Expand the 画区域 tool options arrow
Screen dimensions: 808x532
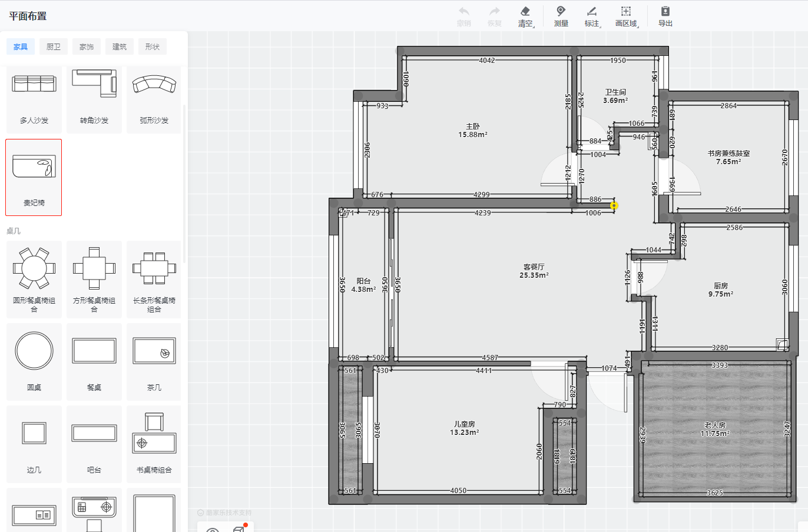pyautogui.click(x=638, y=26)
